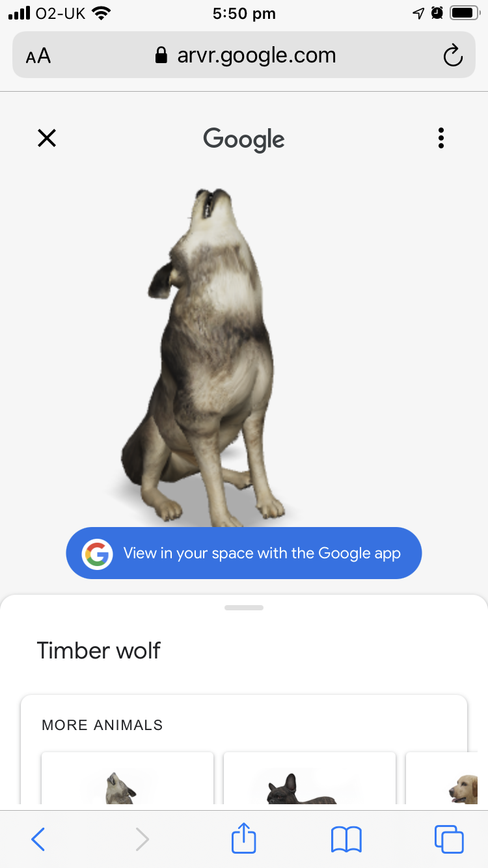
Task: Tap the Google logo header
Action: (244, 139)
